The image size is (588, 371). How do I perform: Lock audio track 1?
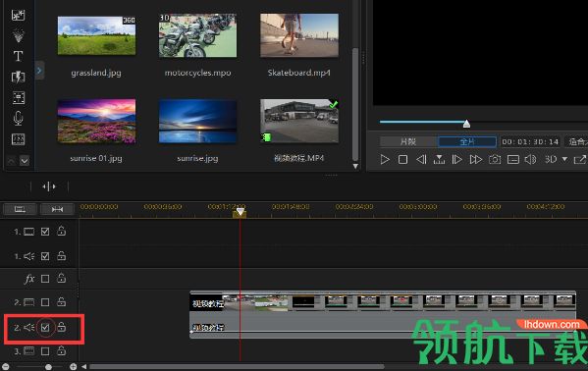pos(62,256)
